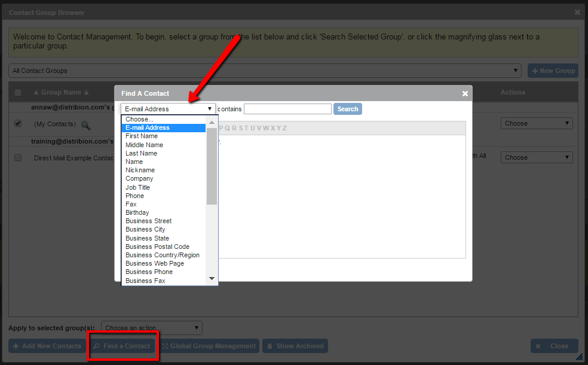Collapse the E-mail Address search field dropdown

click(168, 109)
